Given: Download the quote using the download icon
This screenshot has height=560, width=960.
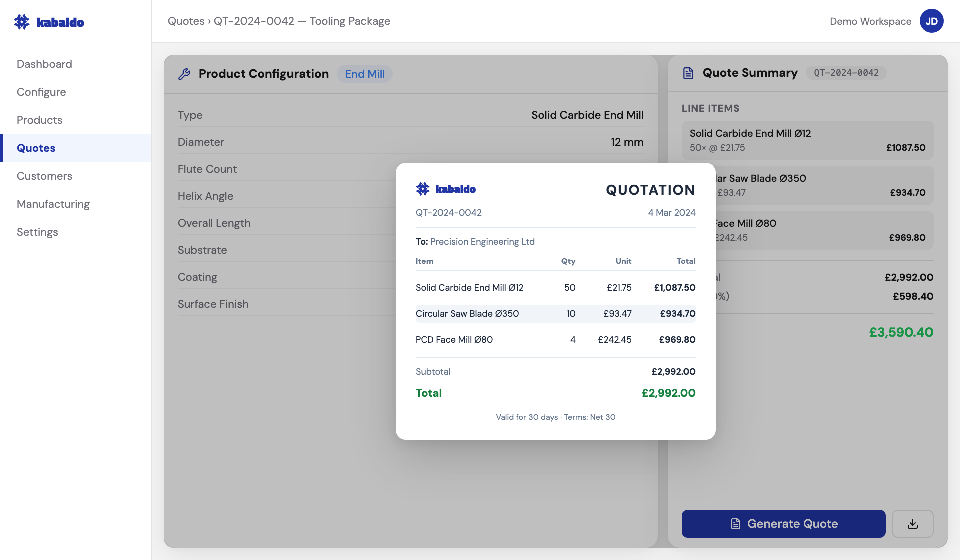Looking at the screenshot, I should tap(913, 523).
